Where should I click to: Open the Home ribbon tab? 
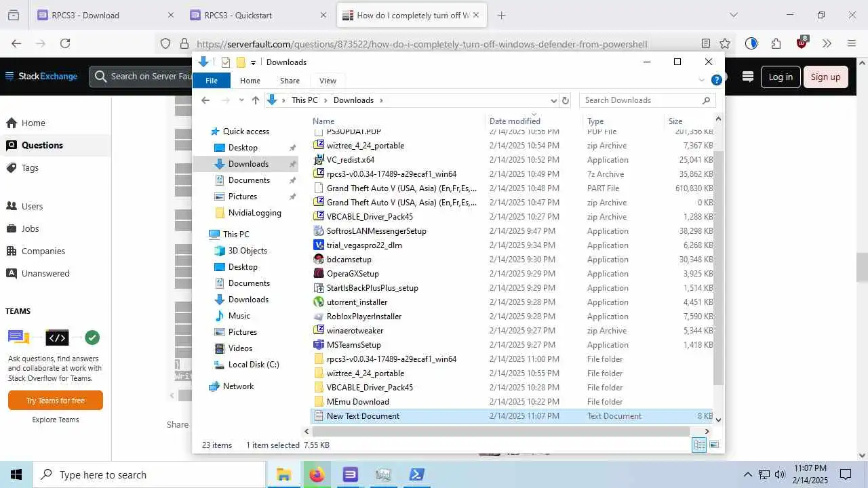[250, 81]
